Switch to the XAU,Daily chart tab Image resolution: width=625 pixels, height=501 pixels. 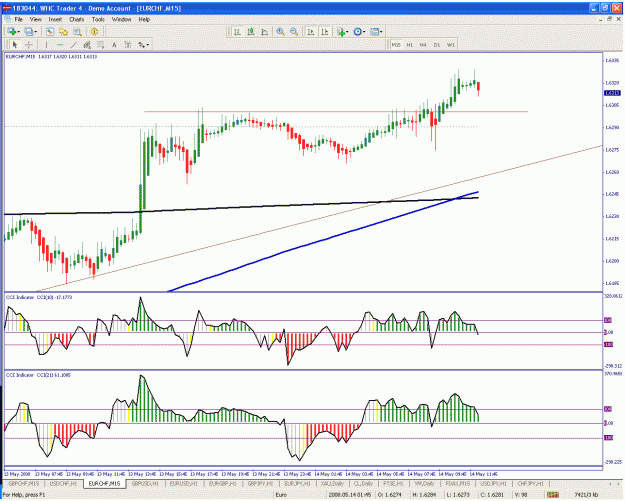coord(332,483)
